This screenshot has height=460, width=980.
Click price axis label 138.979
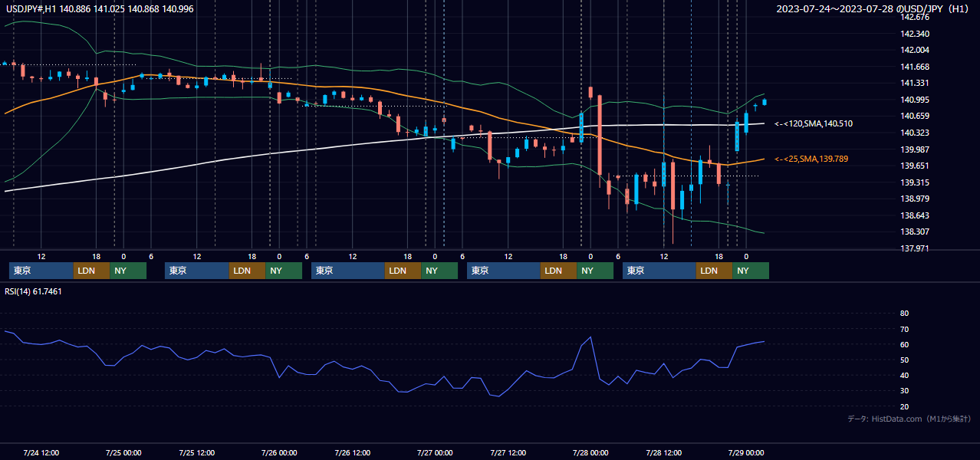(916, 199)
